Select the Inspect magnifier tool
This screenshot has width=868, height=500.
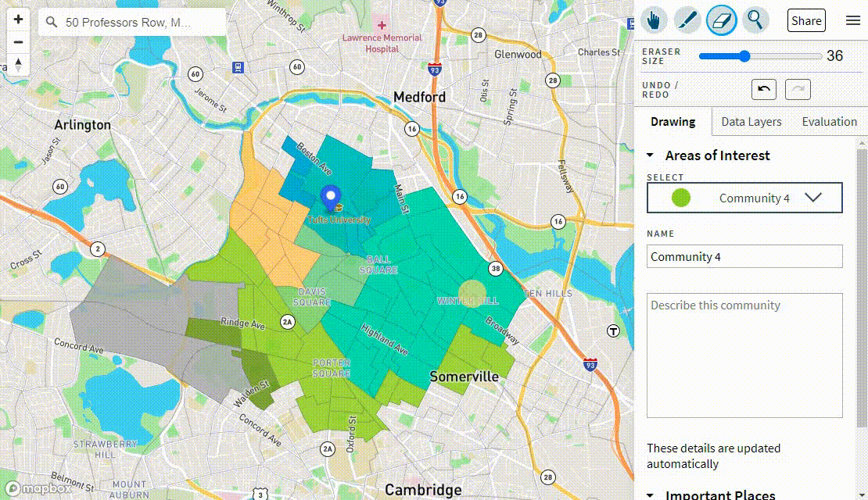click(x=755, y=20)
